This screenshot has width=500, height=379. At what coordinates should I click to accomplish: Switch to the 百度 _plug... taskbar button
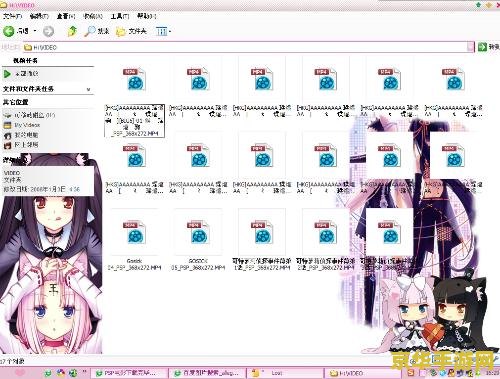pos(207,373)
